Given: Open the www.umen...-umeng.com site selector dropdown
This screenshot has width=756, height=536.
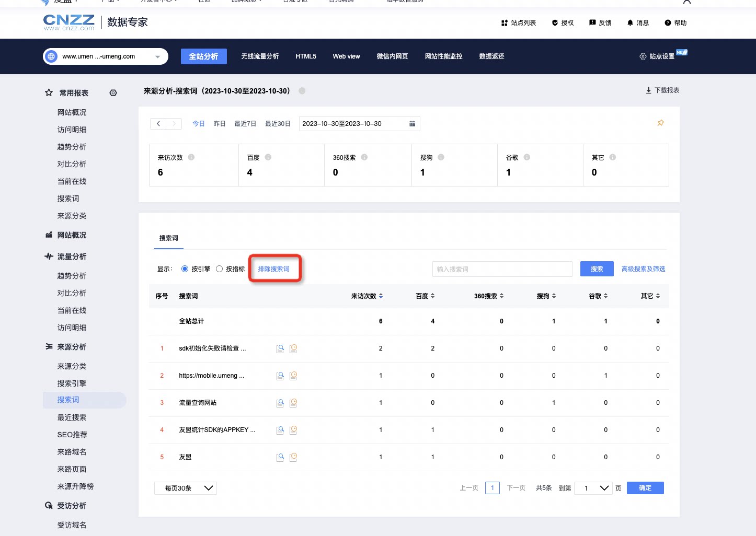Looking at the screenshot, I should (106, 56).
